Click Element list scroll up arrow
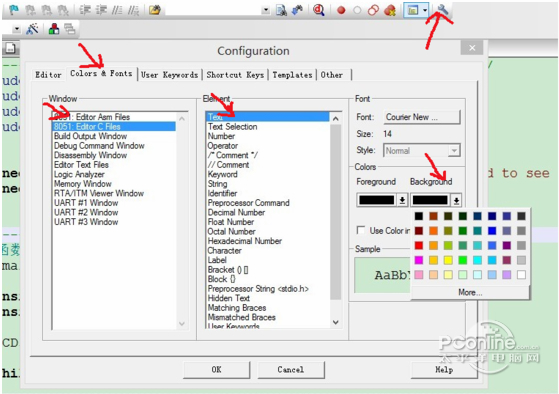This screenshot has height=394, width=559. (335, 118)
